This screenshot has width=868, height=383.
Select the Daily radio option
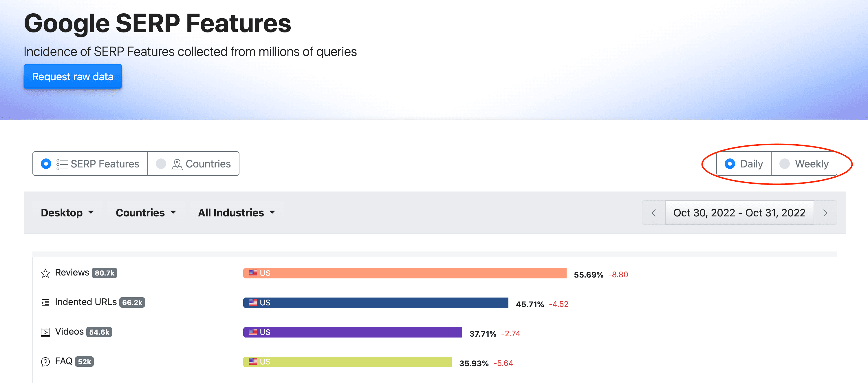[x=730, y=164]
